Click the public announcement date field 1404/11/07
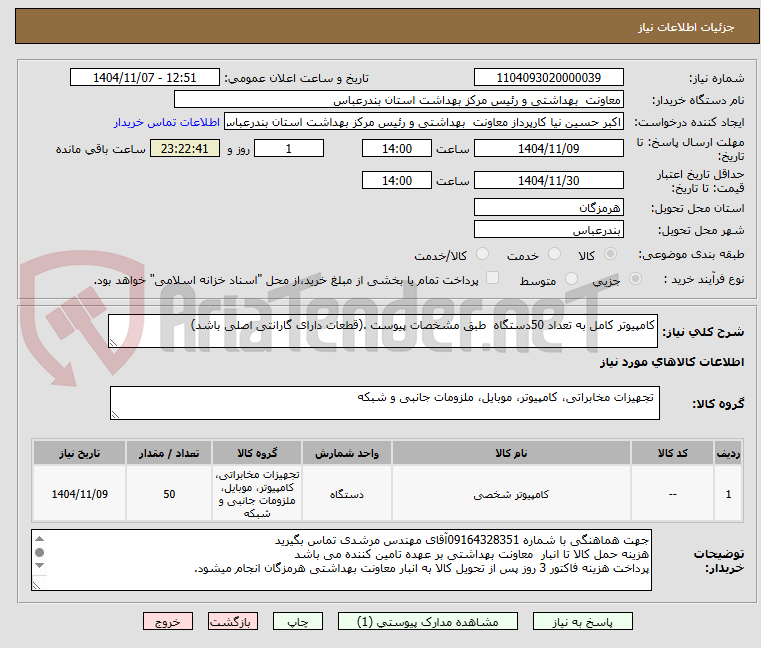 (x=145, y=78)
